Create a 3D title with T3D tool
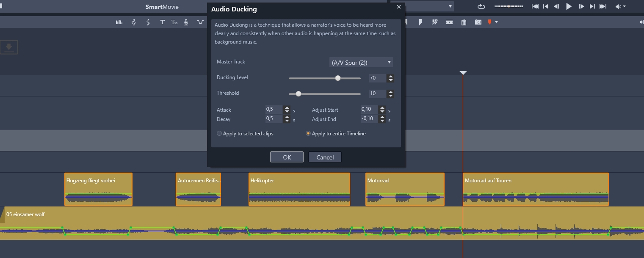Screen dimensions: 644x258 (174, 22)
